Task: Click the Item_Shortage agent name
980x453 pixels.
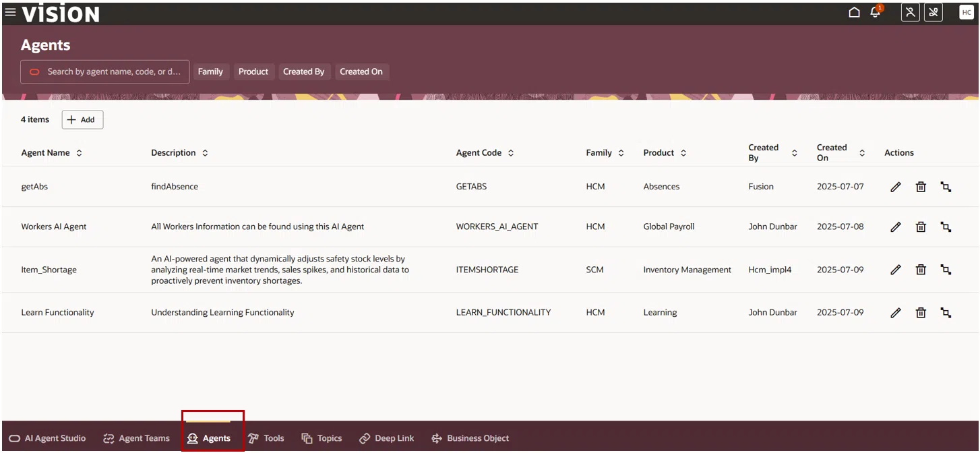Action: [49, 270]
